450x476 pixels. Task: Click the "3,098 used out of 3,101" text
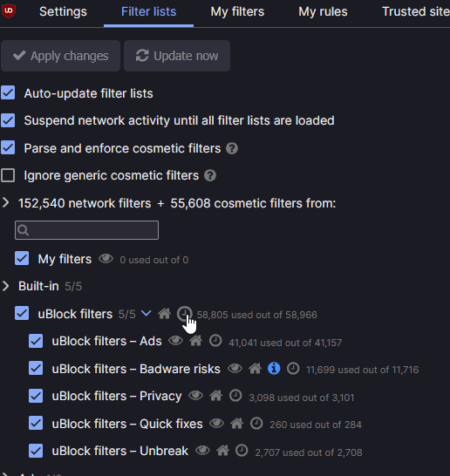click(x=302, y=398)
